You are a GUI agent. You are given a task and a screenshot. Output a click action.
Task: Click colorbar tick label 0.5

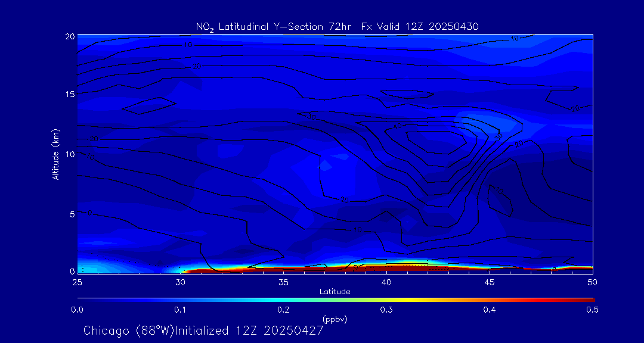592,310
